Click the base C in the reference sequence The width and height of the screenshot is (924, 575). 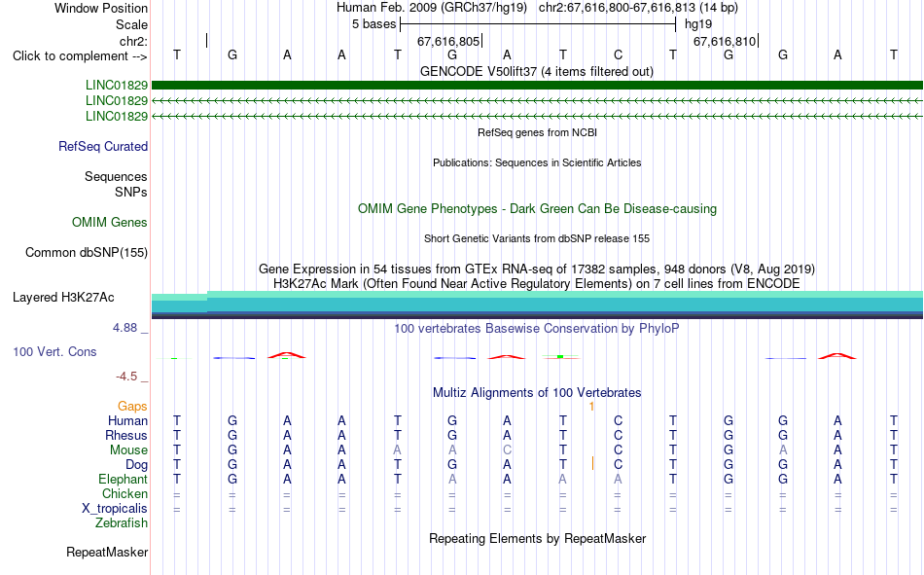[x=619, y=54]
